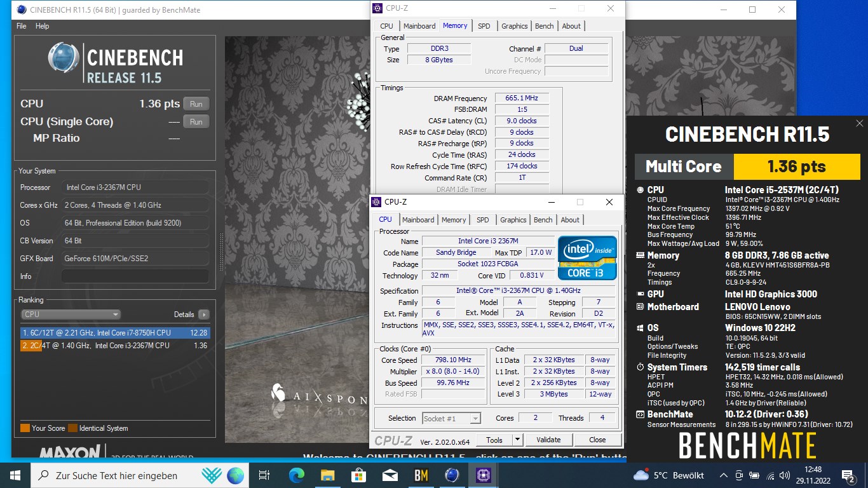Switch to CPU tab in rear CPU-Z window

tap(386, 26)
